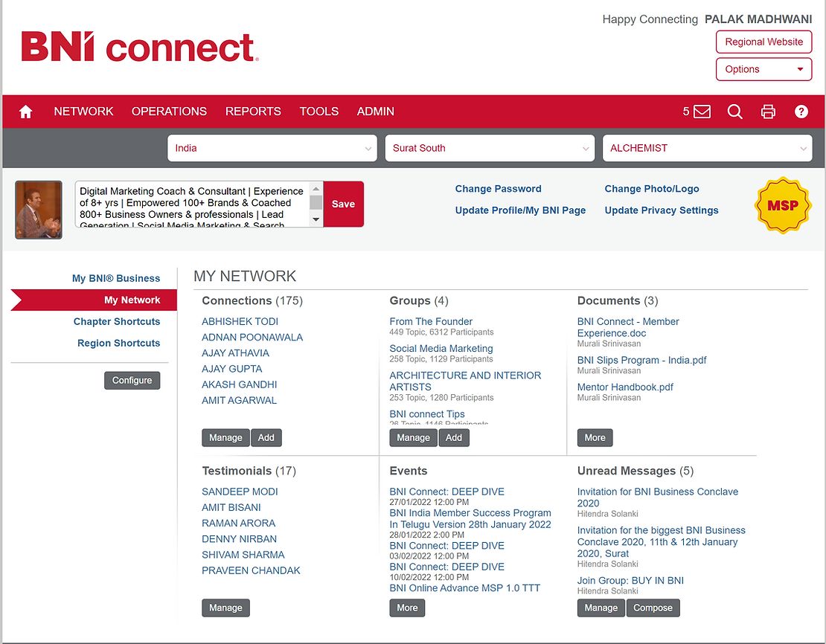
Task: Open the messages envelope icon
Action: pyautogui.click(x=702, y=112)
